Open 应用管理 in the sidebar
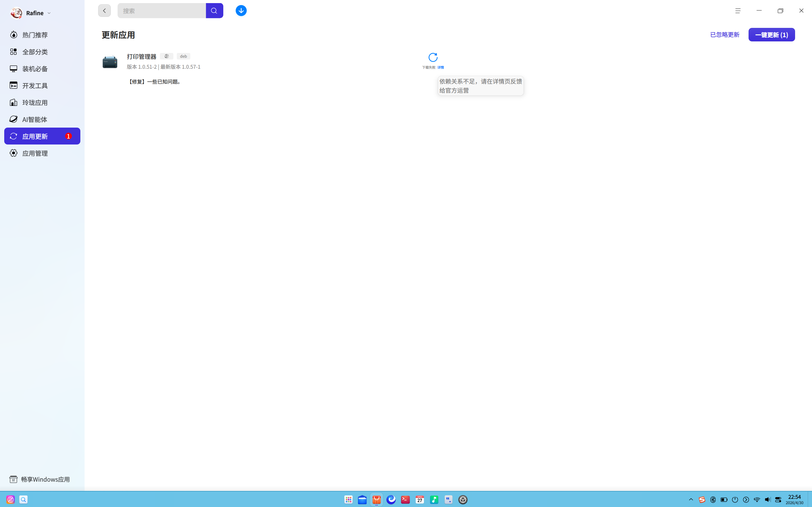The height and width of the screenshot is (507, 812). pyautogui.click(x=35, y=153)
